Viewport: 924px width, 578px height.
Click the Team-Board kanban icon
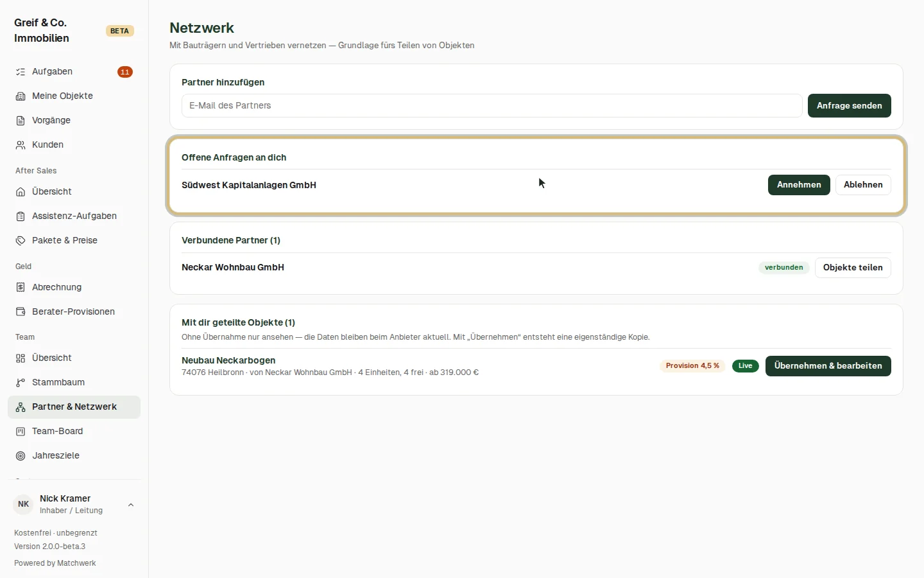[x=21, y=432]
